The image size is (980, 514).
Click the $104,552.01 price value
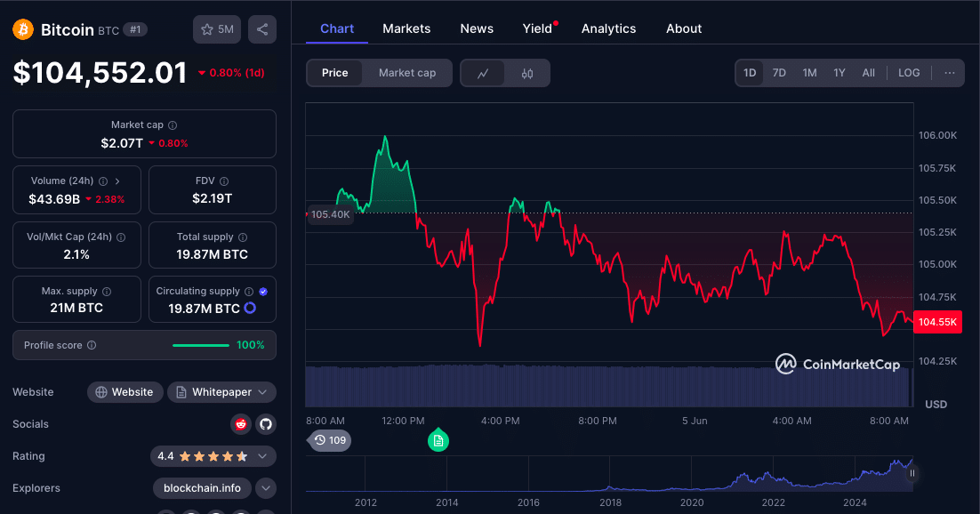[100, 73]
